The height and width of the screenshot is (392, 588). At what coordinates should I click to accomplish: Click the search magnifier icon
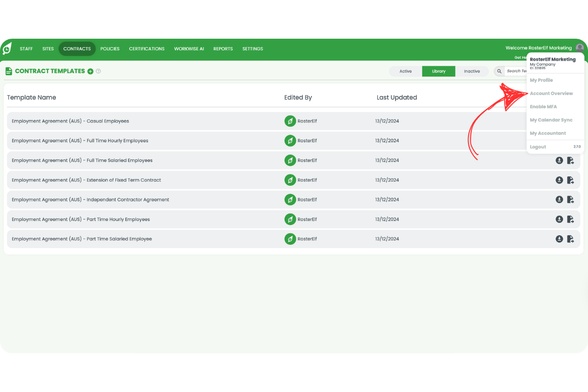pos(499,72)
